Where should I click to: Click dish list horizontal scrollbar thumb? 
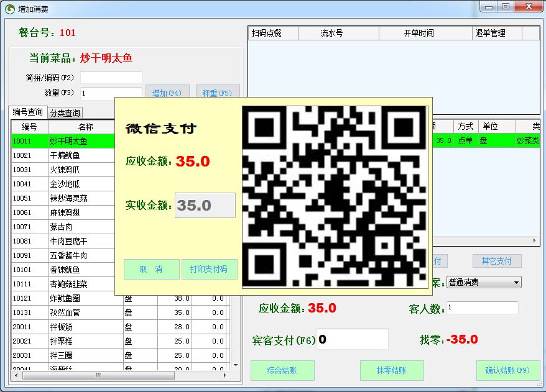tap(98, 375)
